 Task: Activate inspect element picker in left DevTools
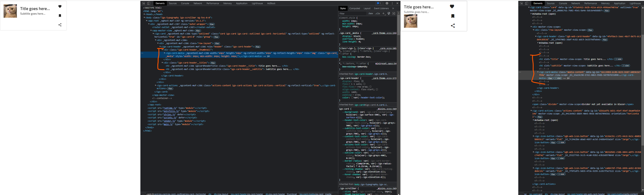(x=144, y=3)
